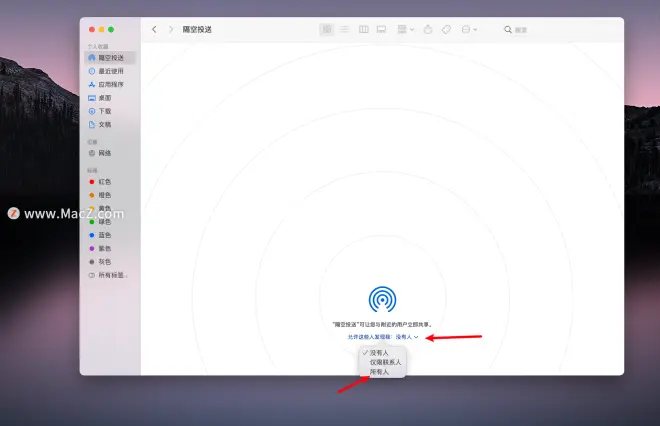Open the ellipsis action menu
This screenshot has width=660, height=426.
tap(469, 29)
